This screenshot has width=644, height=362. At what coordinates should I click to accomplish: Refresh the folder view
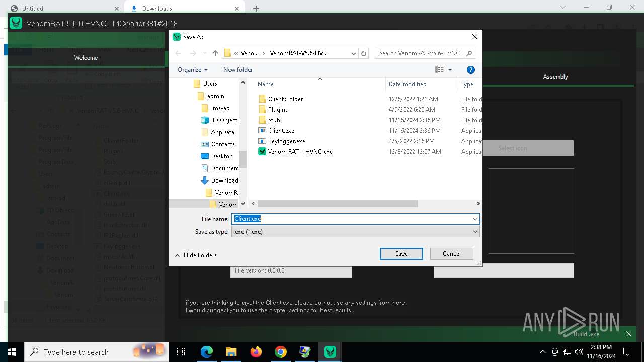364,53
